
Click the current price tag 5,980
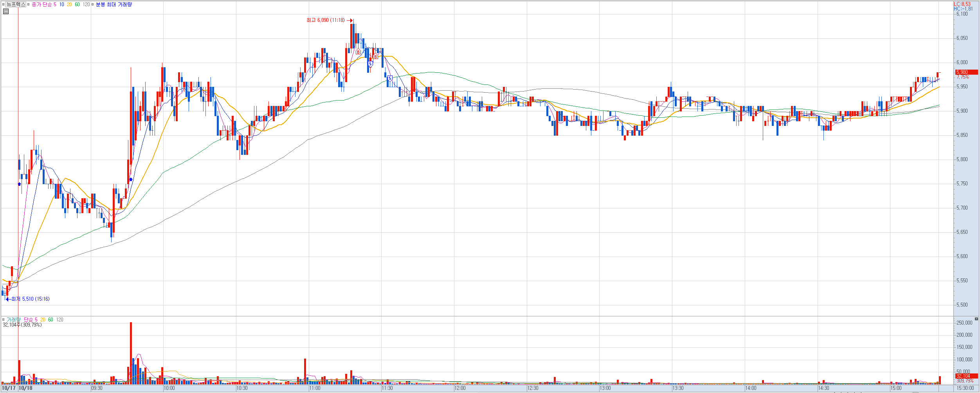pos(967,72)
